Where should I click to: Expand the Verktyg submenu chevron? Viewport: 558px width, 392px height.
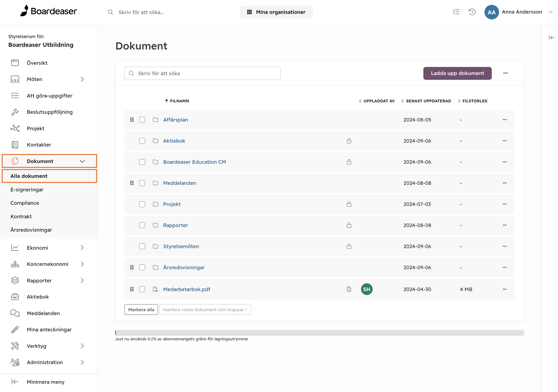click(x=82, y=346)
